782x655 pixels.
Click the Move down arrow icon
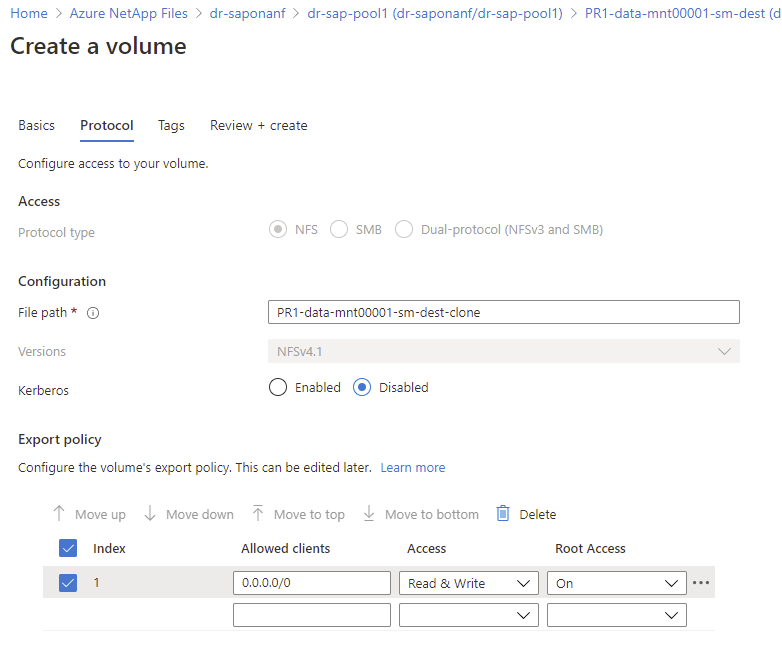coord(150,514)
